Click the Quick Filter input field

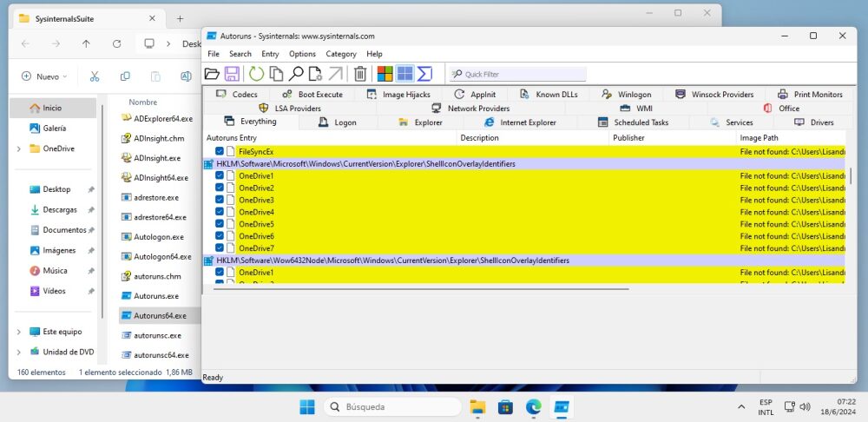[517, 74]
